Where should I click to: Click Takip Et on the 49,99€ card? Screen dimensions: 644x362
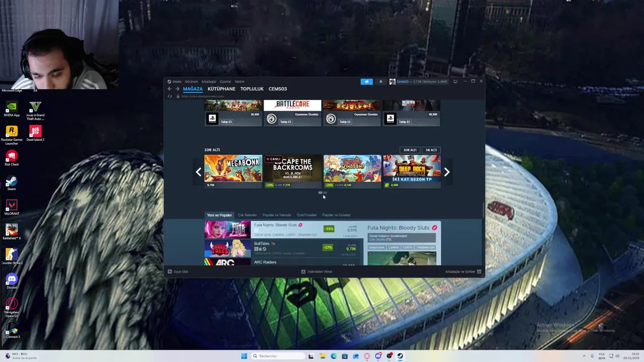(x=405, y=122)
